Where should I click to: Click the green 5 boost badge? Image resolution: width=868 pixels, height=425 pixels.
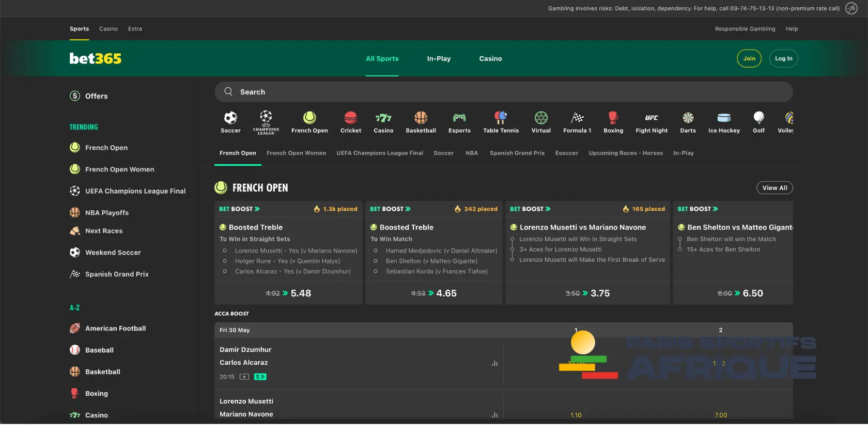pyautogui.click(x=260, y=377)
